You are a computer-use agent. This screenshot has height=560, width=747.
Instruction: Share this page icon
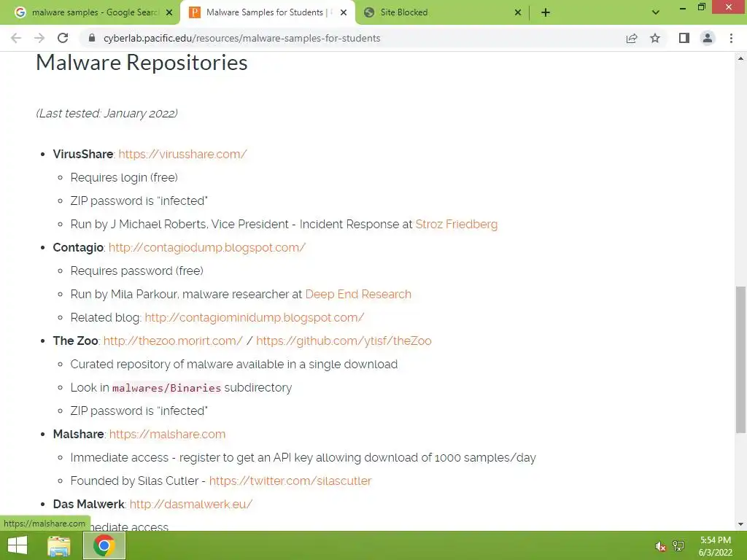point(632,38)
